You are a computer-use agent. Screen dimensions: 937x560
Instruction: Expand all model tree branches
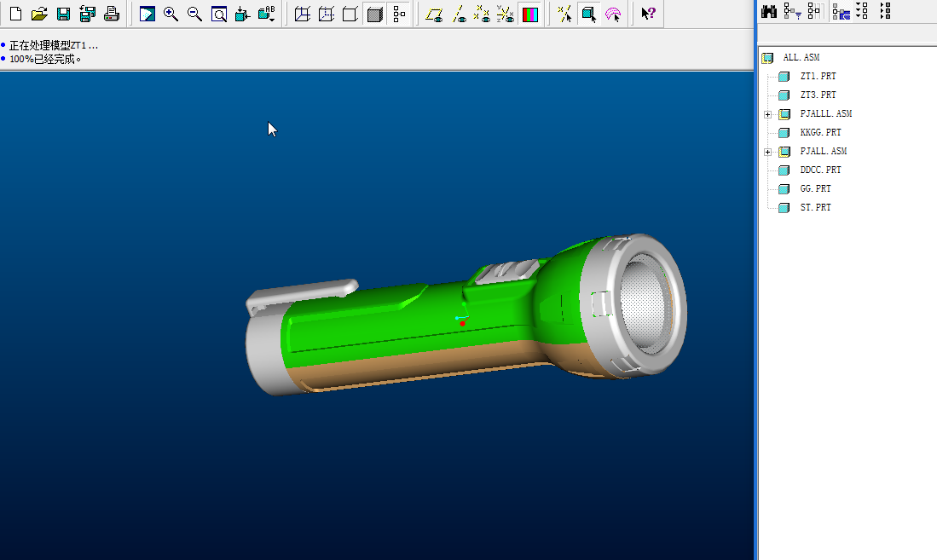[x=862, y=11]
